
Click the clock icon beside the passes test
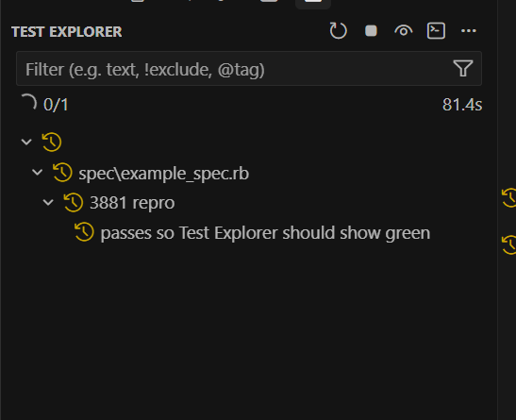(x=84, y=232)
